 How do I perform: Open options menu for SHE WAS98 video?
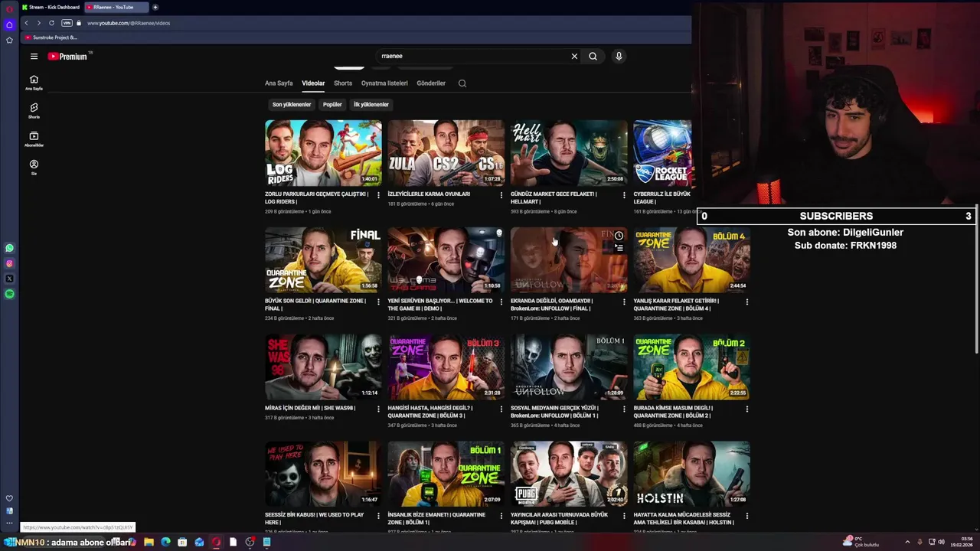[x=378, y=409]
